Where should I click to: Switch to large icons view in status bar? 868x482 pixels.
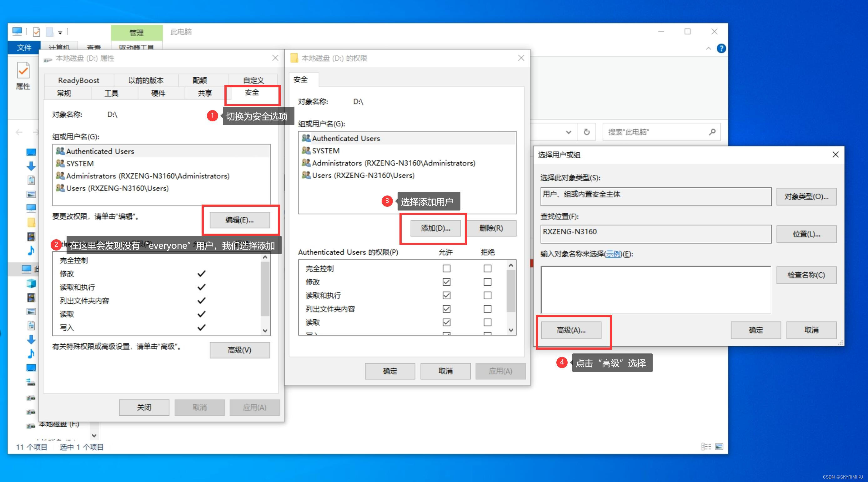click(x=719, y=446)
